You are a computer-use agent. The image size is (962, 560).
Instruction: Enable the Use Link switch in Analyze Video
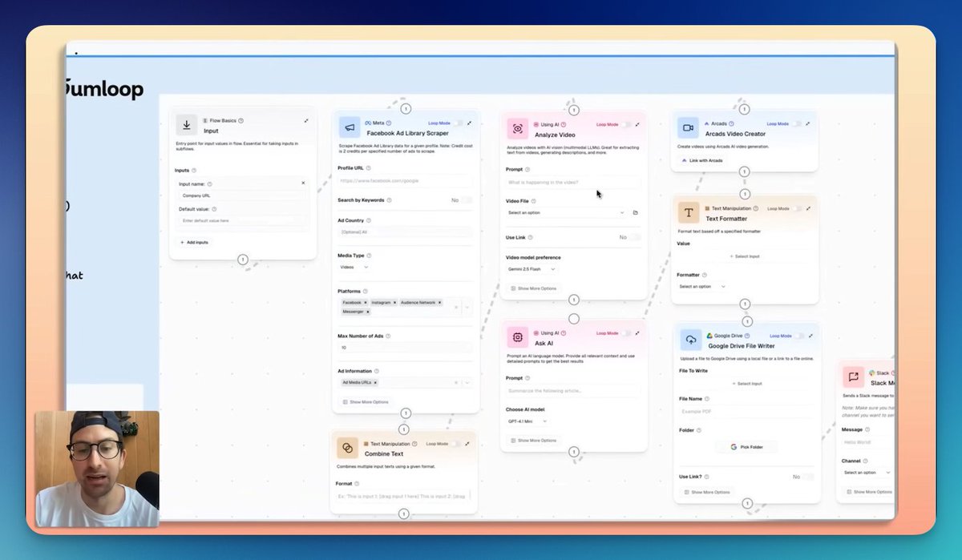[635, 238]
